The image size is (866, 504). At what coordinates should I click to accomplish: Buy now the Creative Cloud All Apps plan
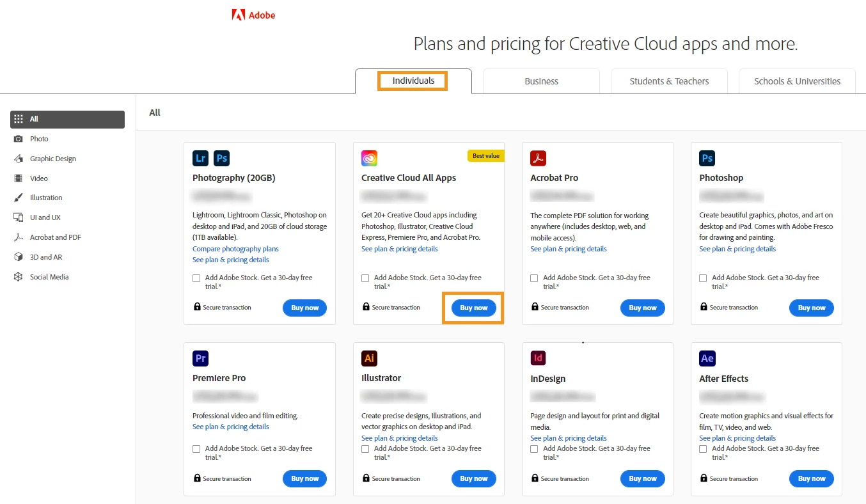(474, 308)
